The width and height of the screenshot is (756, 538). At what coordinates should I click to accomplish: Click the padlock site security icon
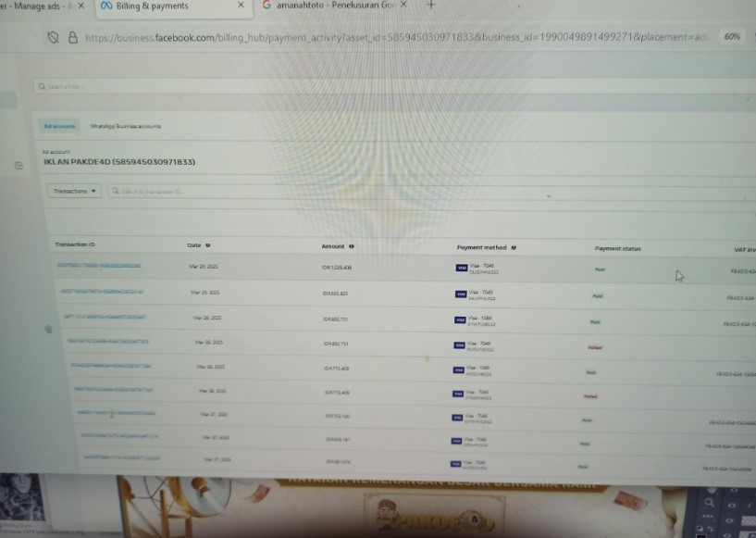click(x=73, y=37)
